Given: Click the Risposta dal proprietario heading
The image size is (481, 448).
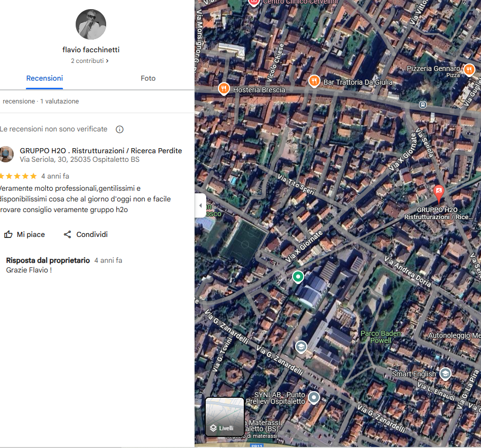Looking at the screenshot, I should [48, 260].
